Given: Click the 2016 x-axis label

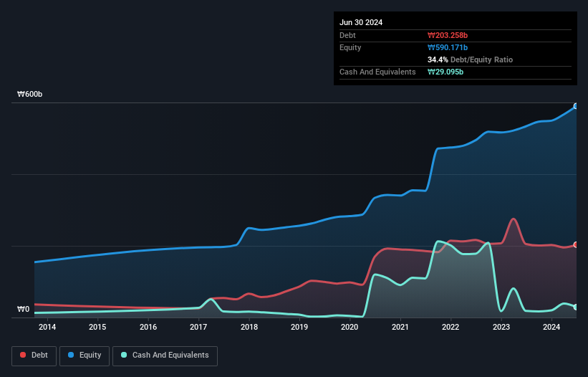Looking at the screenshot, I should pos(148,327).
